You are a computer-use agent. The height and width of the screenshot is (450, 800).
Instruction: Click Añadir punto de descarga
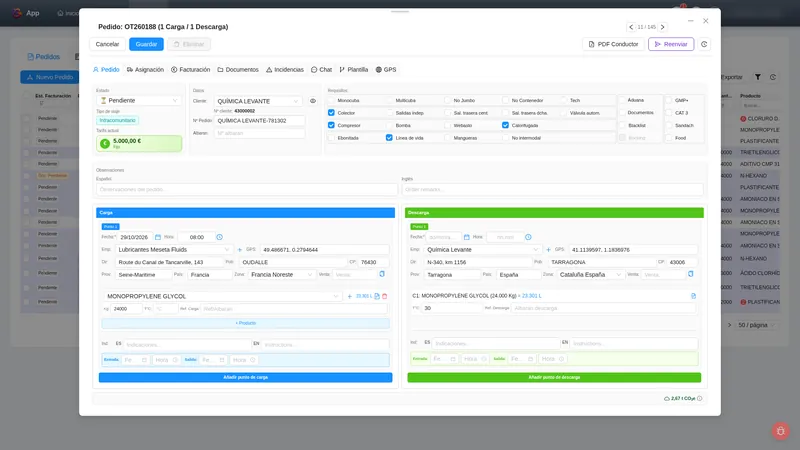554,378
